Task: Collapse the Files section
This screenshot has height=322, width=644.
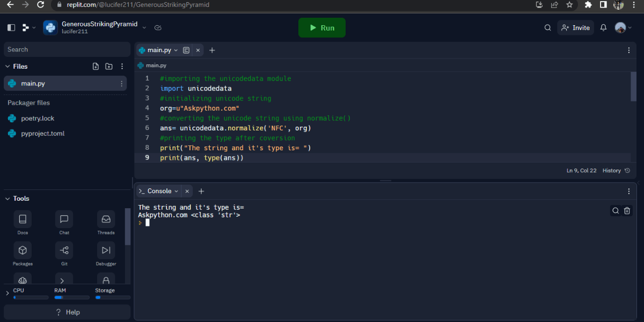Action: pyautogui.click(x=9, y=66)
